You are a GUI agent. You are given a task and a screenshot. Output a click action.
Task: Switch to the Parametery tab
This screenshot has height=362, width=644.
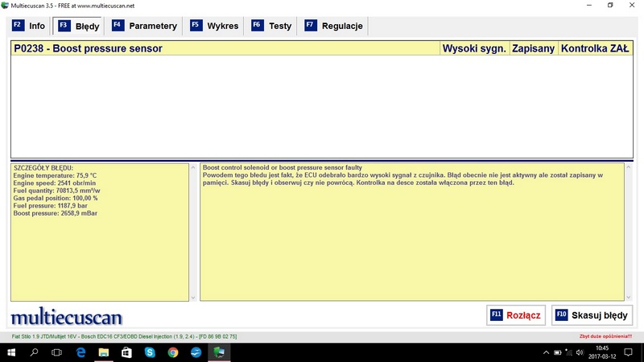145,26
